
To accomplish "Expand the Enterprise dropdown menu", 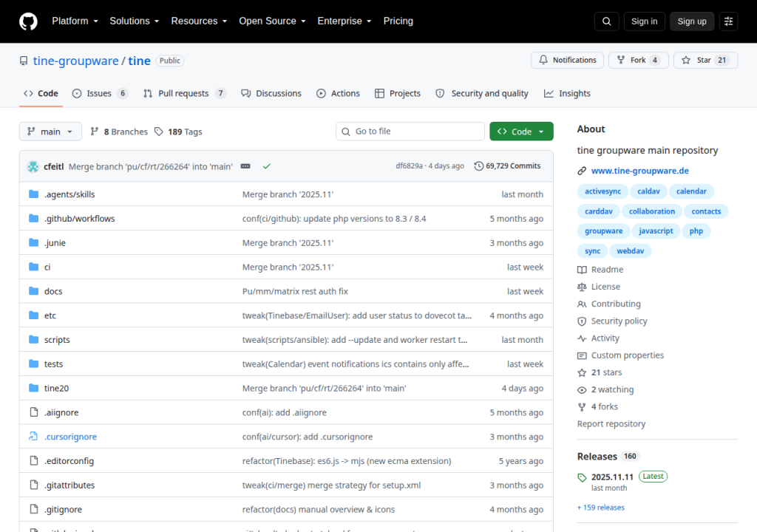I will (x=344, y=21).
